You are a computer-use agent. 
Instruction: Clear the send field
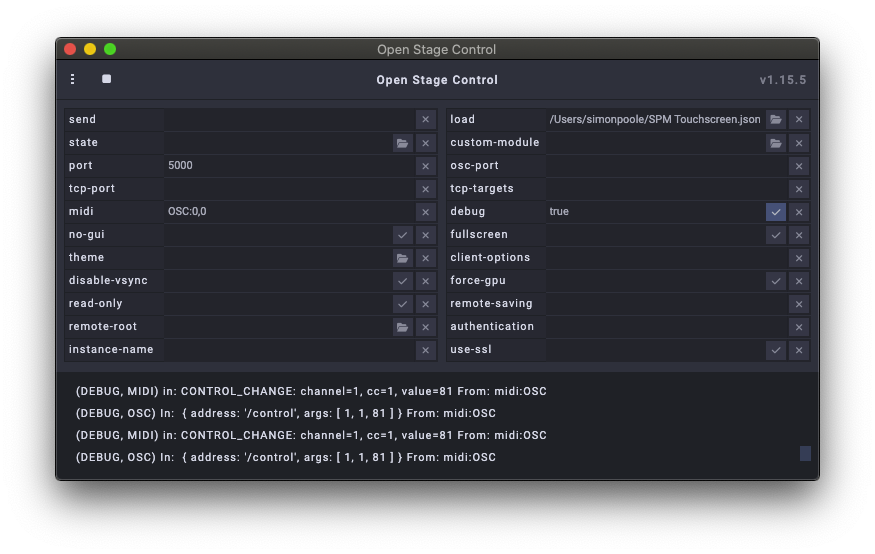tap(425, 119)
